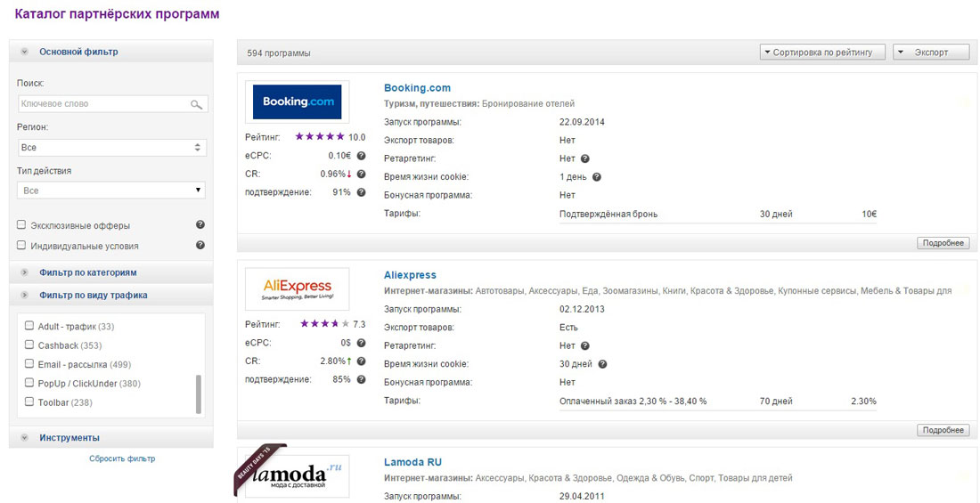
Task: Open the Сортировка по рейтингу dropdown
Action: pos(822,53)
